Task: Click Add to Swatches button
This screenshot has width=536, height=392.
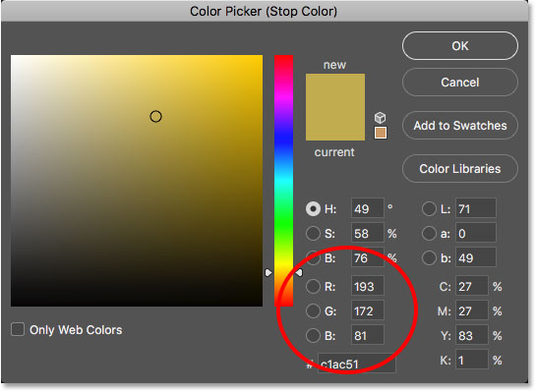Action: click(x=460, y=126)
